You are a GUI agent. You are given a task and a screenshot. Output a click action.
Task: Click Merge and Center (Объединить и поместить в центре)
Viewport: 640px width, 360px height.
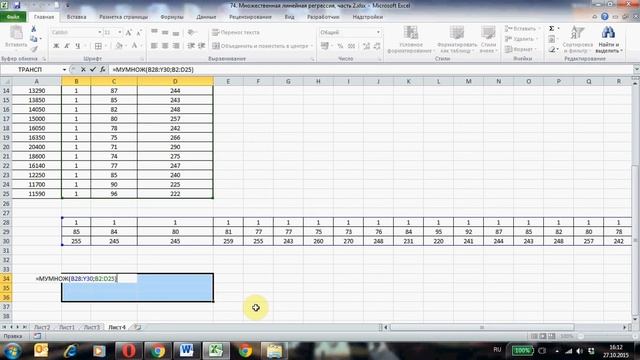(x=262, y=46)
